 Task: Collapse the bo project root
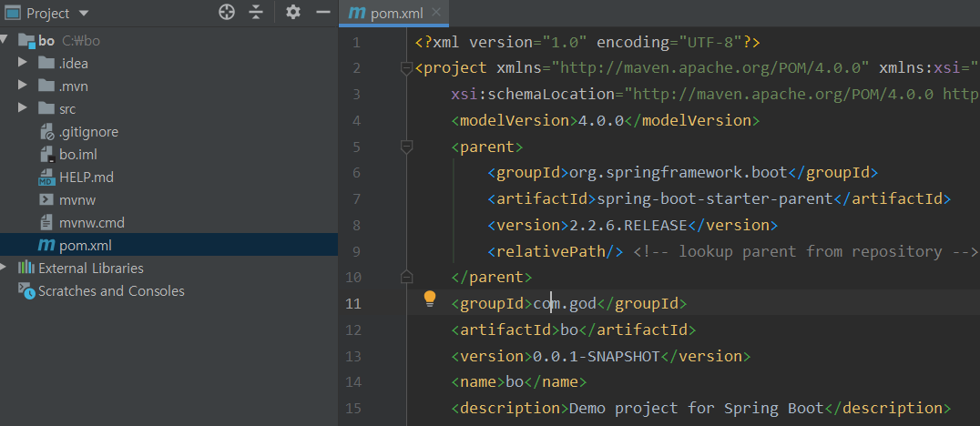[5, 41]
